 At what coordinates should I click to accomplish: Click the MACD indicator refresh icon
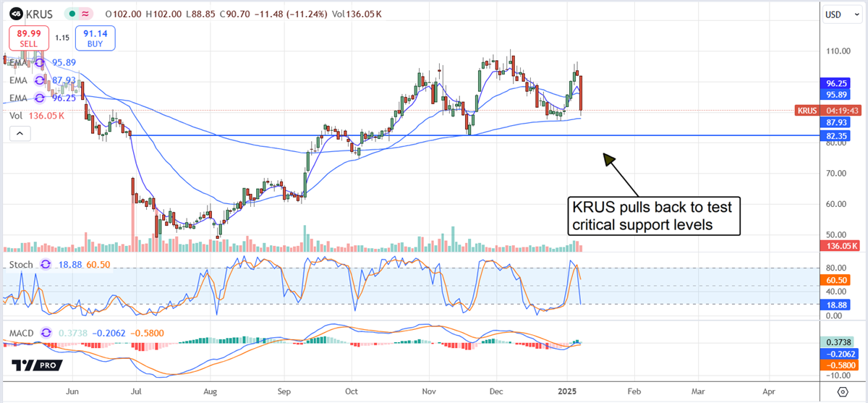pos(48,333)
